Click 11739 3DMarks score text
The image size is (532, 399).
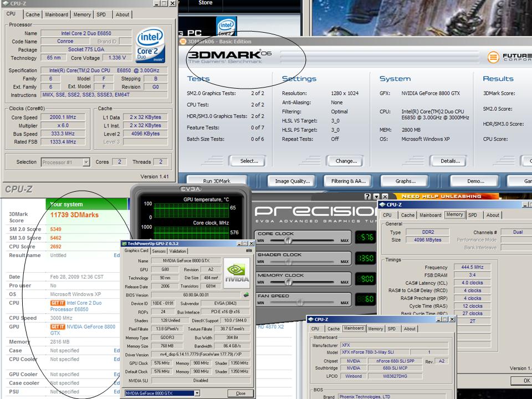tap(74, 215)
